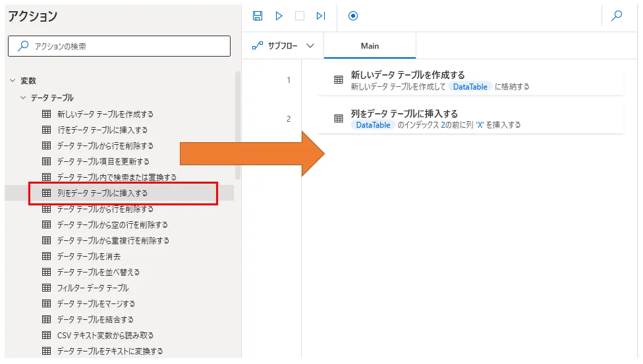Click the Save flow icon
Image resolution: width=643 pixels, height=364 pixels.
(x=258, y=16)
